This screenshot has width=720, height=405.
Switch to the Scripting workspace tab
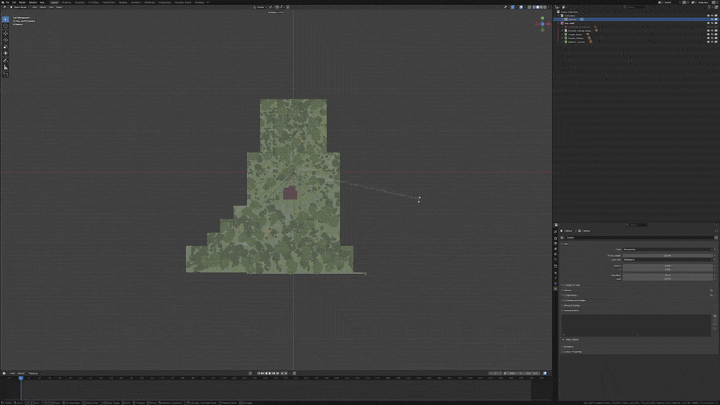[199, 2]
